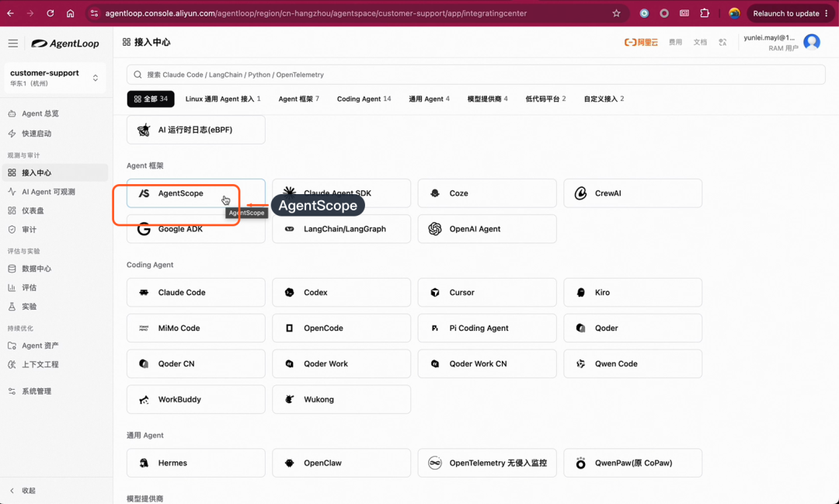Open 费用 link in header
Screen dimensions: 839x504
pyautogui.click(x=675, y=42)
